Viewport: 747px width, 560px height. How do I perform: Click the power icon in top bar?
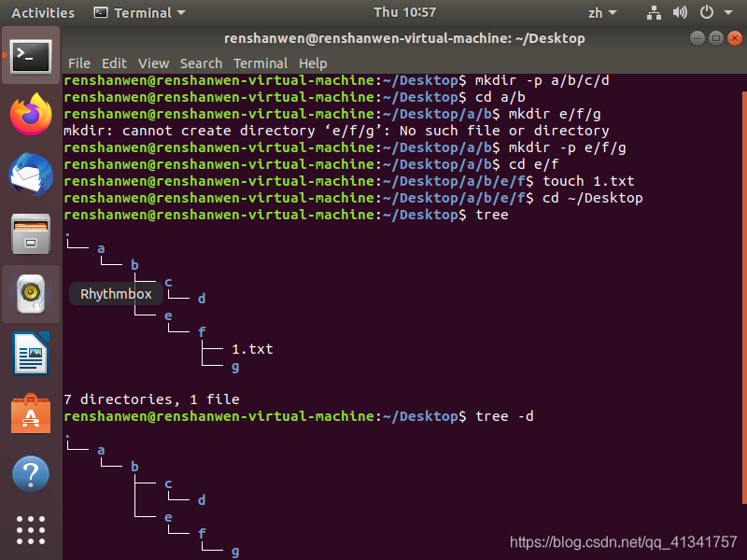pyautogui.click(x=707, y=12)
